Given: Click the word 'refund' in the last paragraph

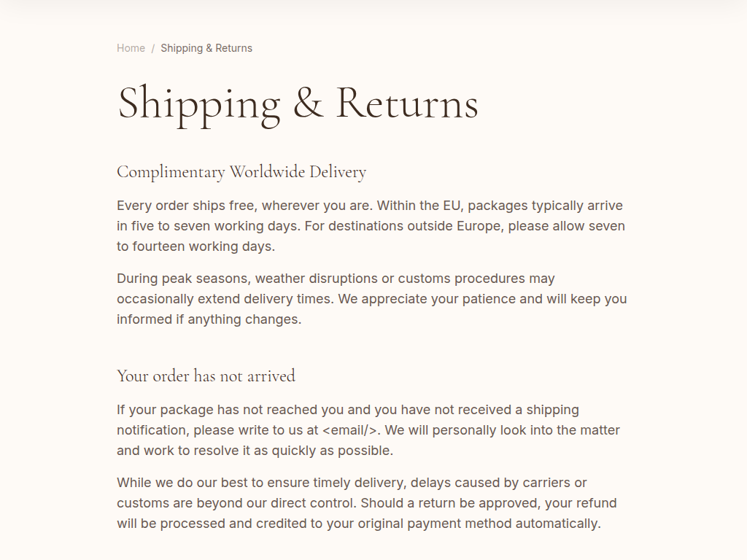Looking at the screenshot, I should click(596, 503).
